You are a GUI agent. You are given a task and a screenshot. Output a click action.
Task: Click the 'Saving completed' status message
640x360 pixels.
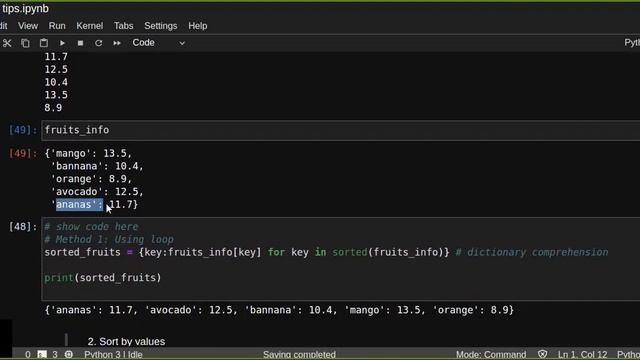tap(299, 354)
